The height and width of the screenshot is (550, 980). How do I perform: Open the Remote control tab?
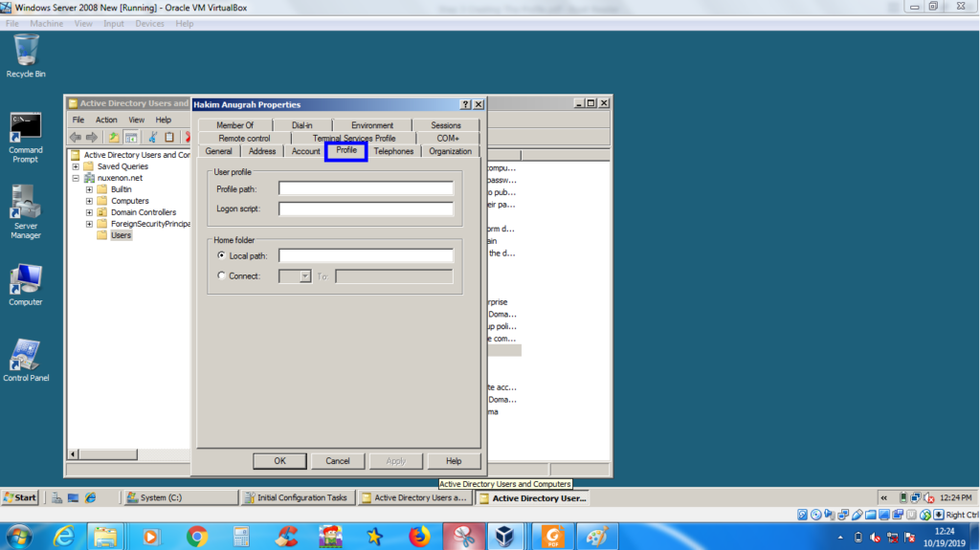(x=244, y=138)
